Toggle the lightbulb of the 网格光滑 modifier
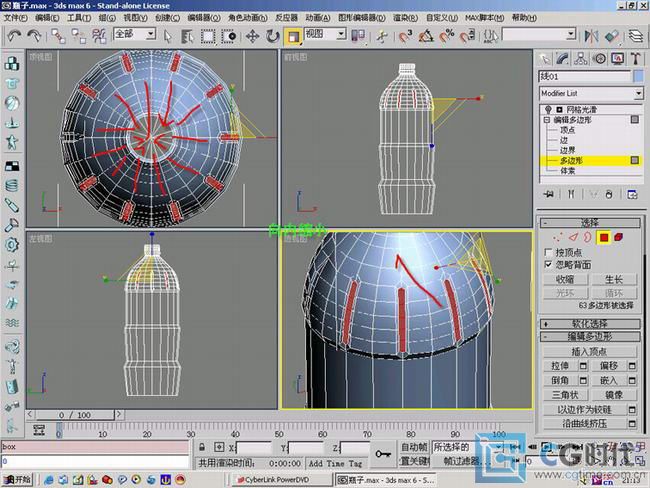 point(548,109)
